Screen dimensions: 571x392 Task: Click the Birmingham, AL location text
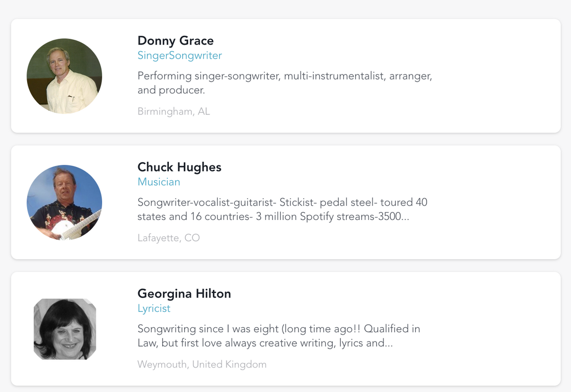click(173, 111)
